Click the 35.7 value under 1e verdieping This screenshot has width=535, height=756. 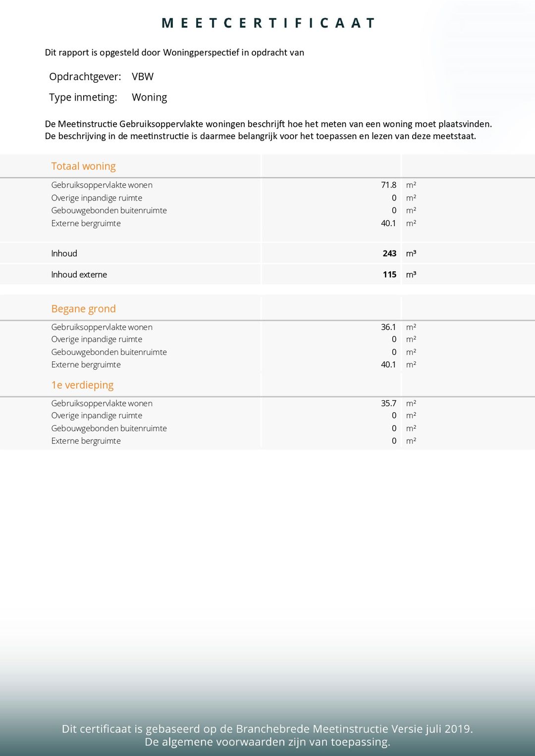388,403
